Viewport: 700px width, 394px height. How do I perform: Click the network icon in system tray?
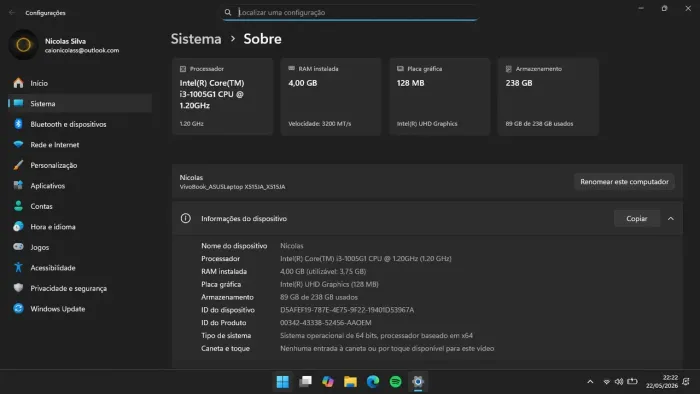[606, 382]
